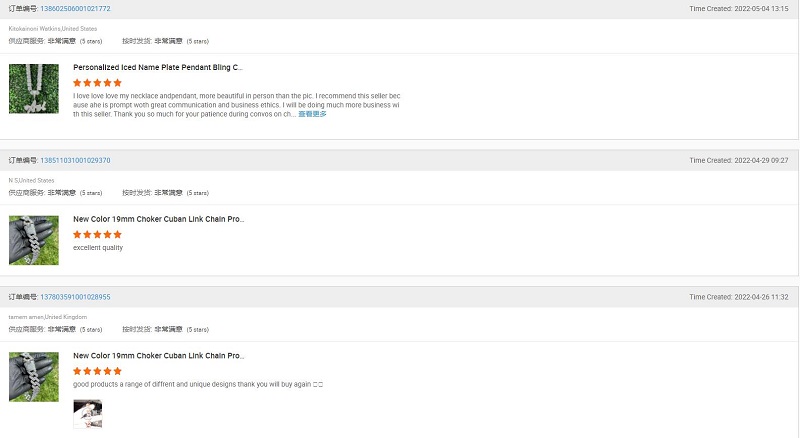This screenshot has width=800, height=438.
Task: Click Time Created 2022-04-26 11:32 timestamp
Action: point(739,297)
